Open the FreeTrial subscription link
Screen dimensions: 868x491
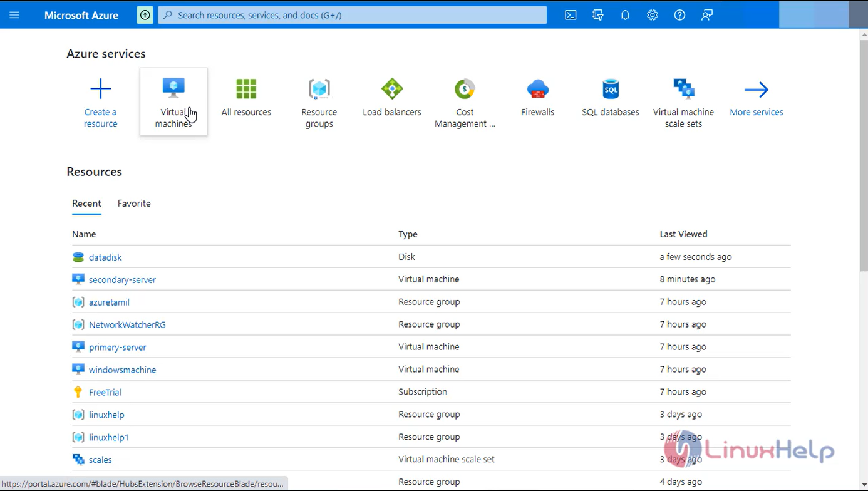[105, 393]
